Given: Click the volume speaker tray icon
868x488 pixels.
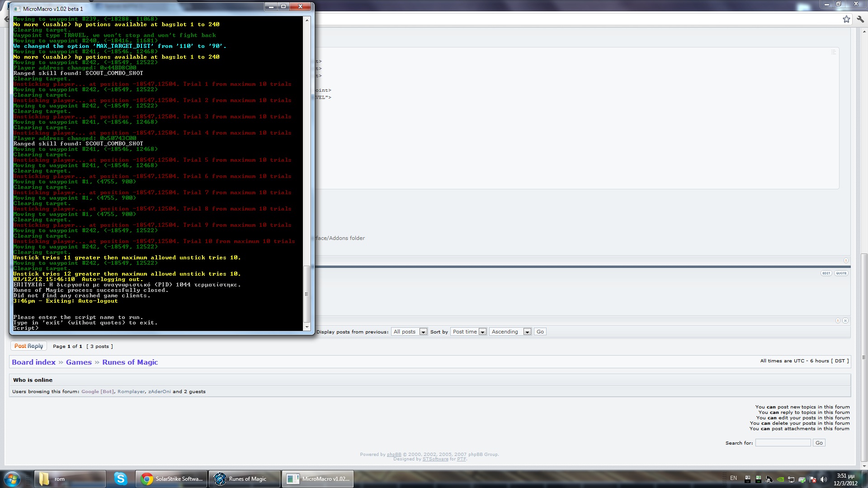Looking at the screenshot, I should point(823,479).
